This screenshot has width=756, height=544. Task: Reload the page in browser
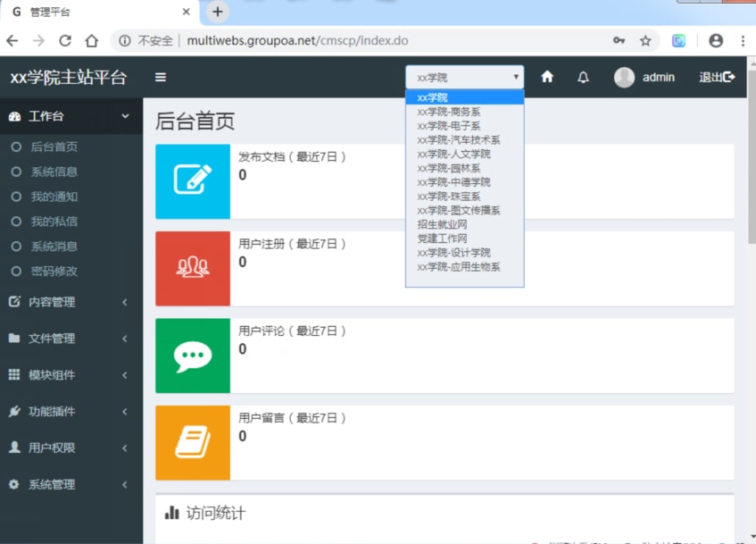(64, 40)
